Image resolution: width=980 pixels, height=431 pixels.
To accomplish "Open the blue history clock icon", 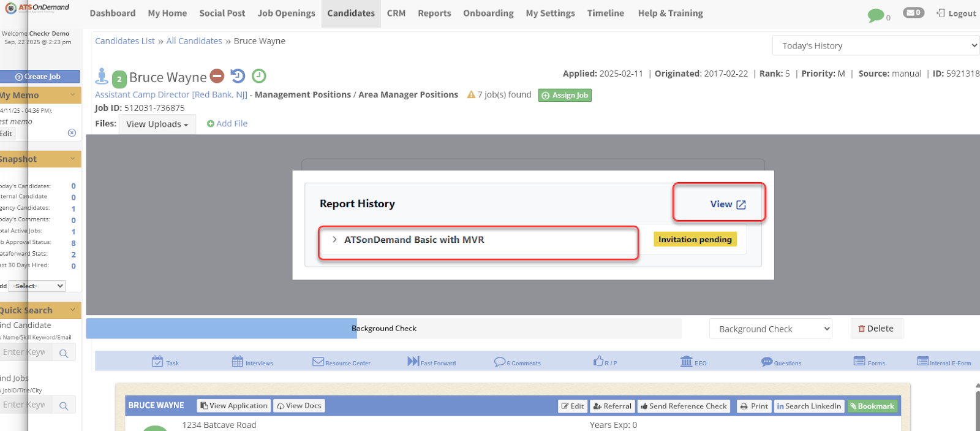I will pyautogui.click(x=238, y=76).
